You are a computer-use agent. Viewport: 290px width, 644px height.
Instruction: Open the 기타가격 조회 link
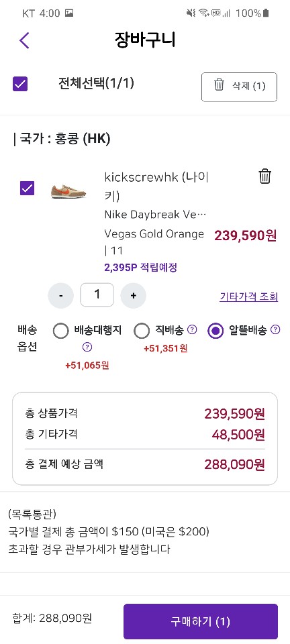coord(249,297)
